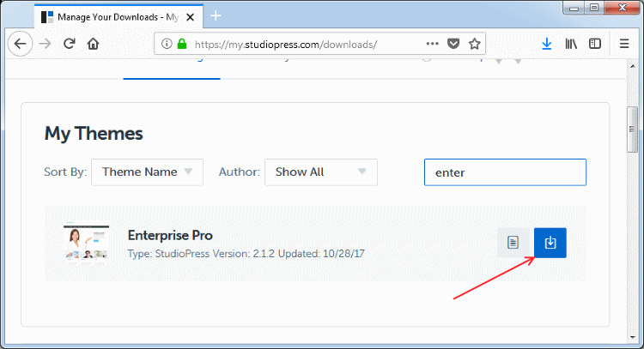Show site information icon in address bar
The width and height of the screenshot is (644, 349).
tap(167, 44)
